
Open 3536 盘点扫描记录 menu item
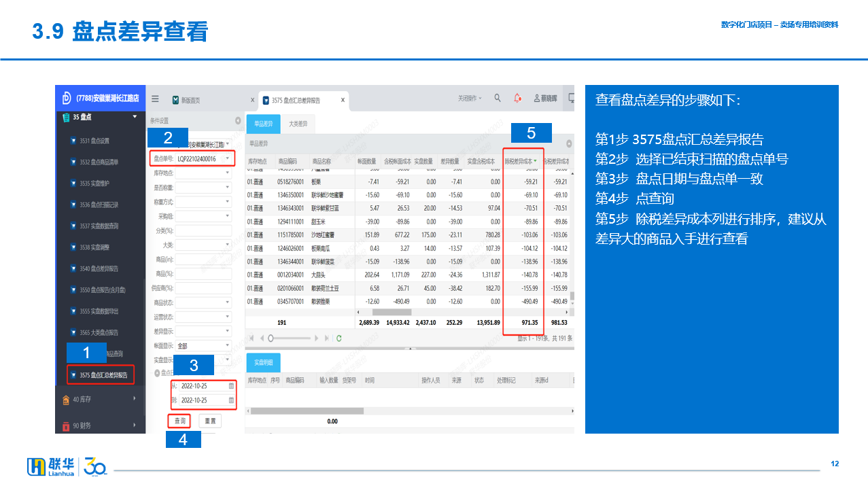[99, 205]
